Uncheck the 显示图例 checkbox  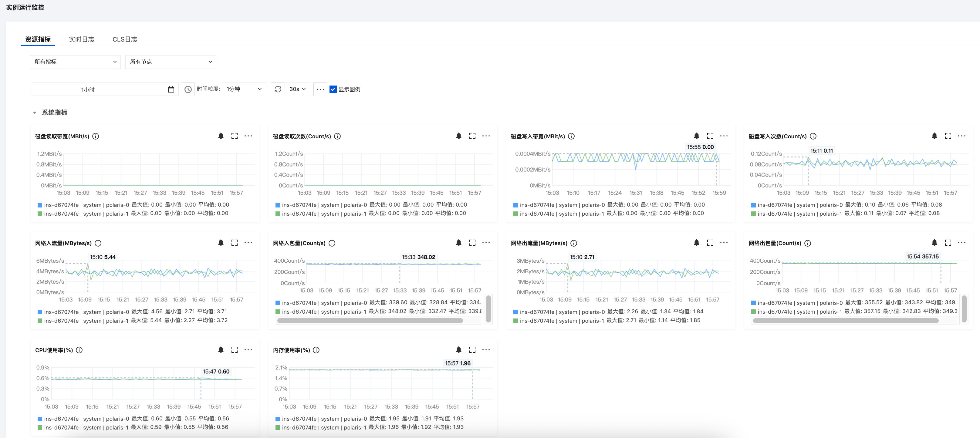click(x=333, y=89)
